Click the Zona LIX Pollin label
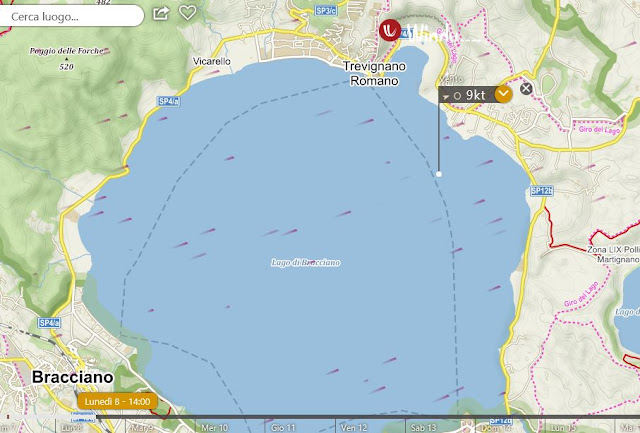Image resolution: width=640 pixels, height=433 pixels. pyautogui.click(x=613, y=249)
